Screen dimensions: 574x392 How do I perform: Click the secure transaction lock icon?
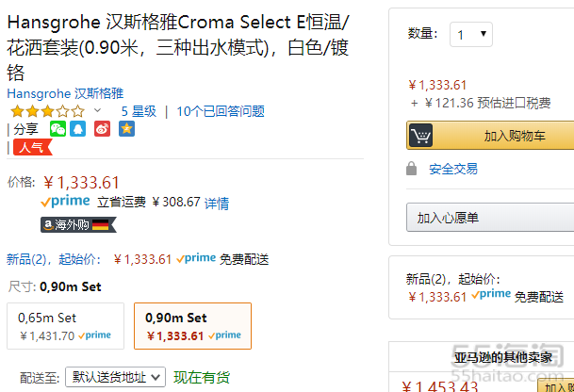point(411,169)
